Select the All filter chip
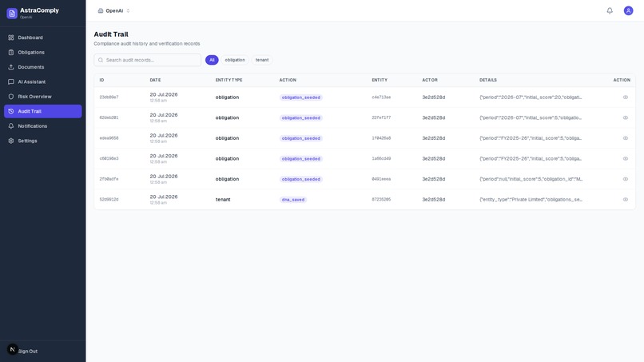644x362 pixels. point(212,60)
